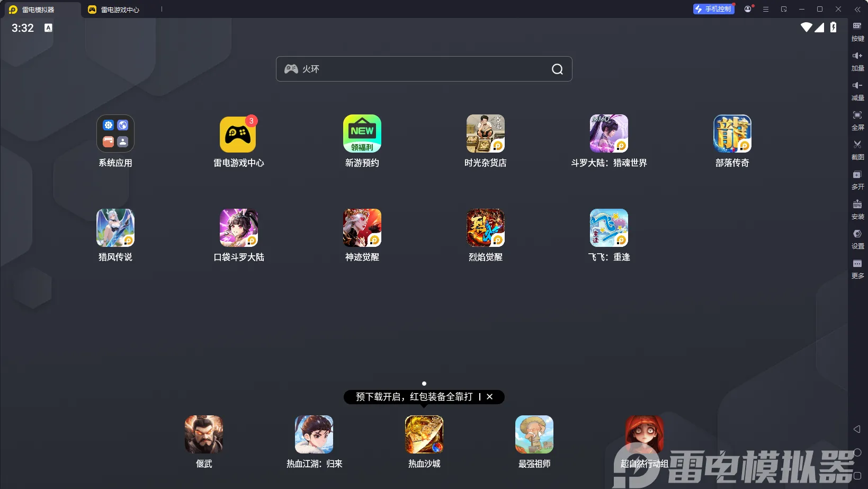
Task: Decrease volume with the 减量 button
Action: 857,91
